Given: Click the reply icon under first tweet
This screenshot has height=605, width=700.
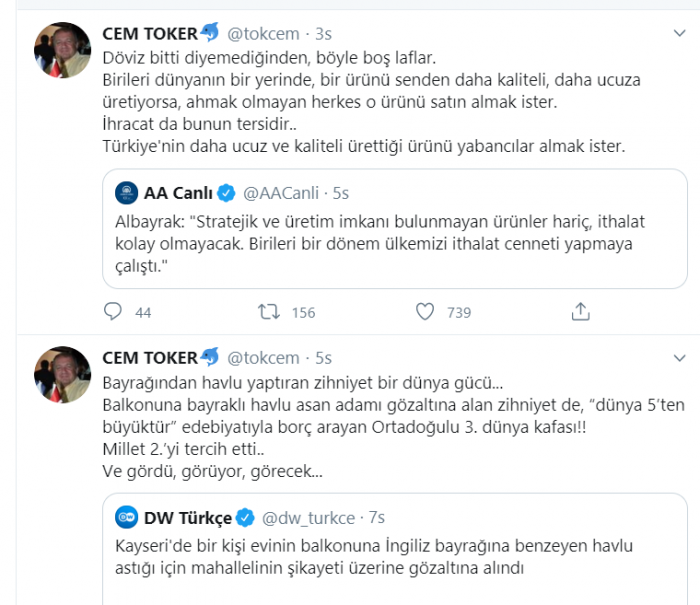Looking at the screenshot, I should click(x=113, y=313).
